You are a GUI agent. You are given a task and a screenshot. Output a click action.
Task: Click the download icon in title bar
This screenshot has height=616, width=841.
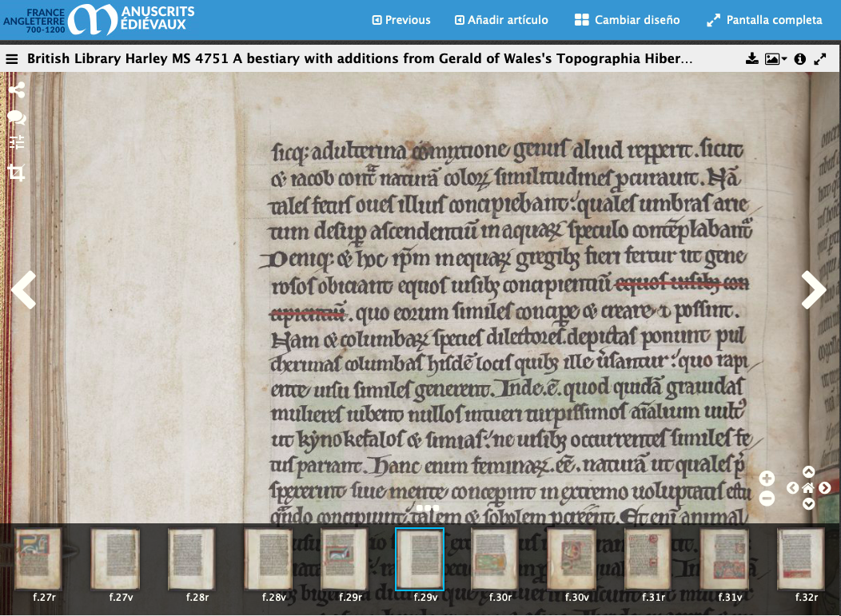[752, 59]
